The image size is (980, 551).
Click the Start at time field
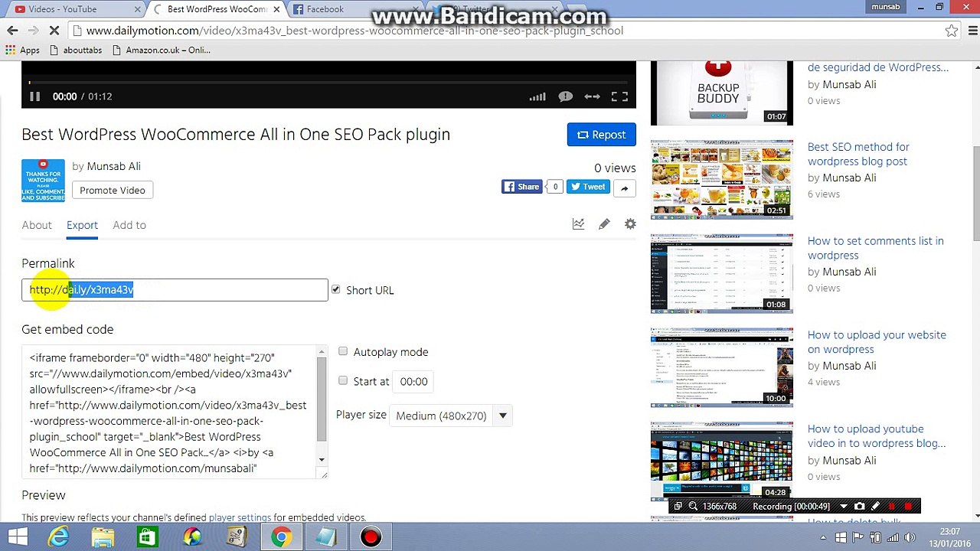click(x=413, y=381)
